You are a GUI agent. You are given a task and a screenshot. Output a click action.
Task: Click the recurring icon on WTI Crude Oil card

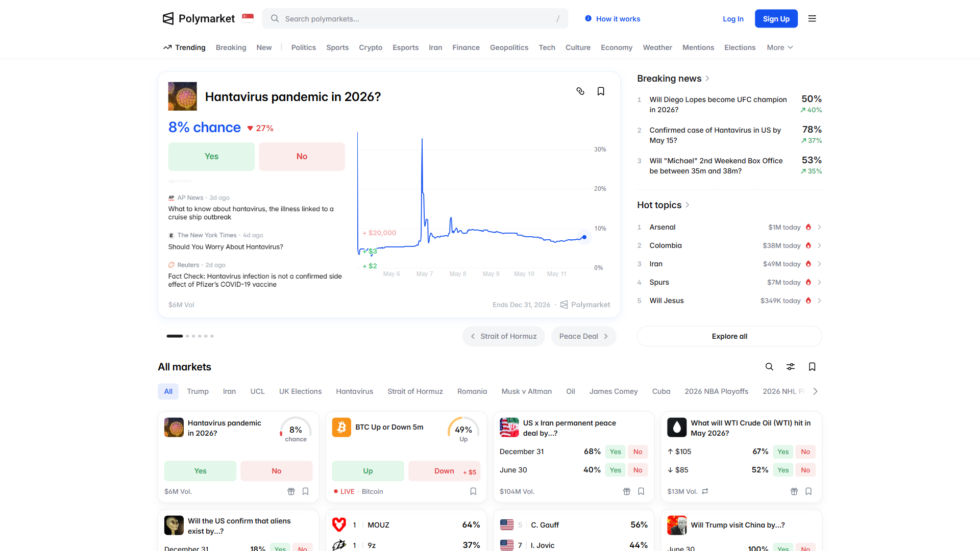click(705, 491)
